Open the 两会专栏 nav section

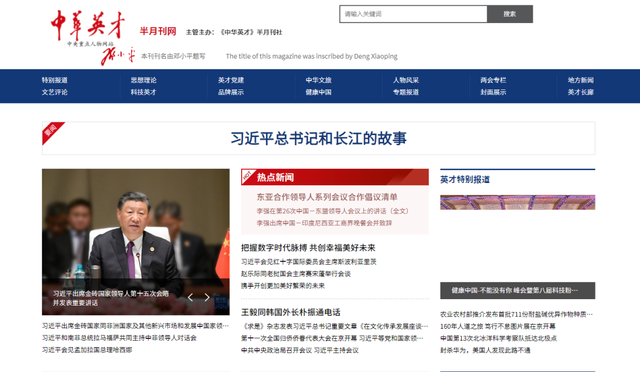(x=493, y=80)
